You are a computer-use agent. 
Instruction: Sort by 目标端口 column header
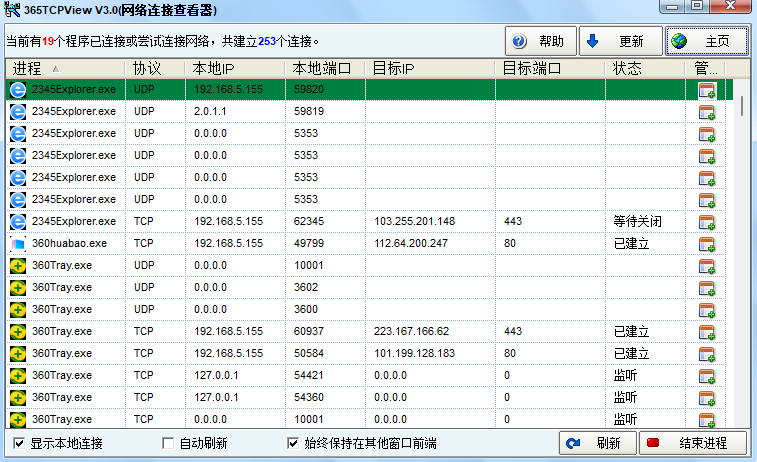click(x=550, y=69)
